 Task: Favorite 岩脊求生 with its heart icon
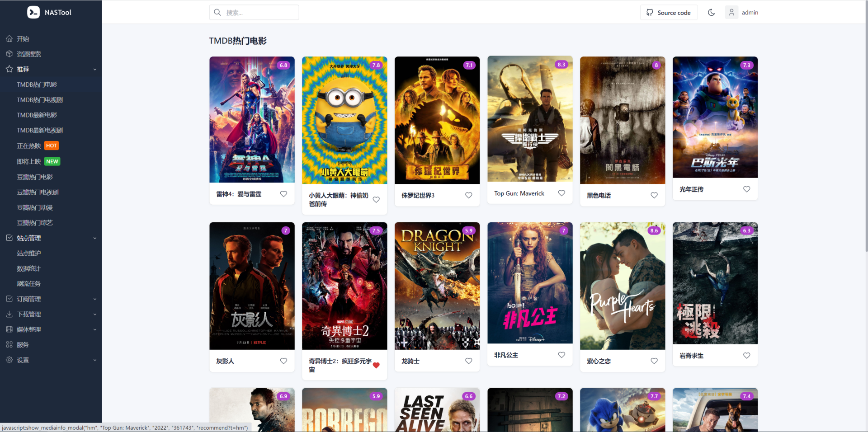[x=747, y=356]
